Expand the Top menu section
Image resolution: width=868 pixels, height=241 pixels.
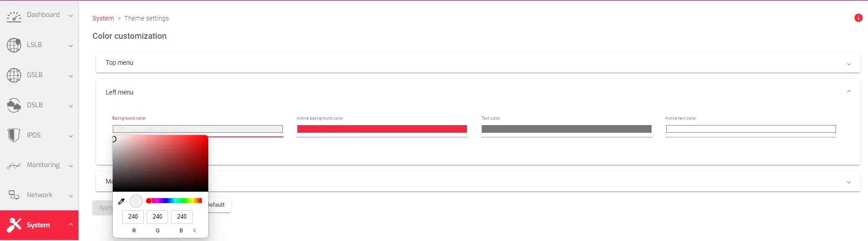pos(848,64)
